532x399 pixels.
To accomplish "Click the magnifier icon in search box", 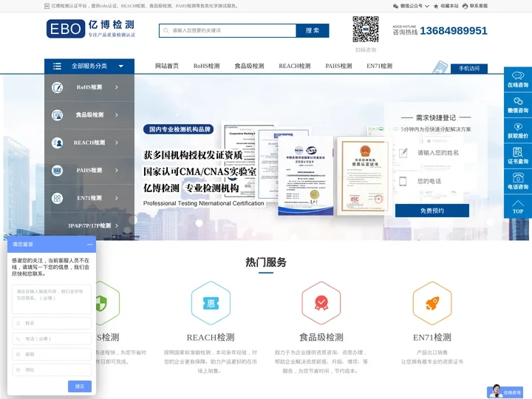I will click(x=166, y=30).
